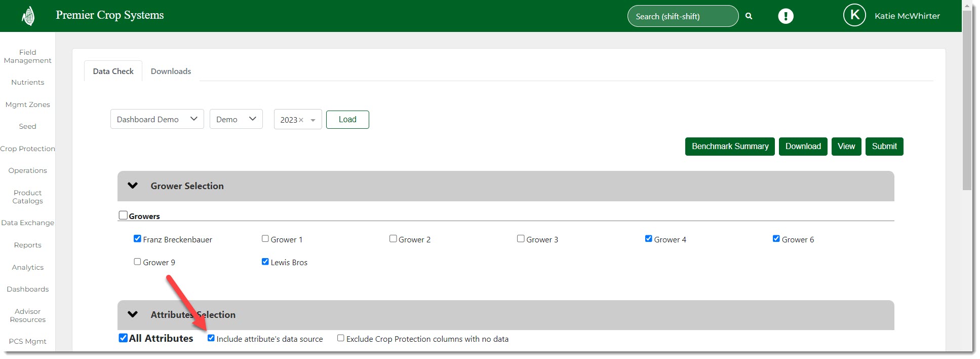This screenshot has width=980, height=359.
Task: Check the Grower 2 checkbox
Action: point(393,239)
